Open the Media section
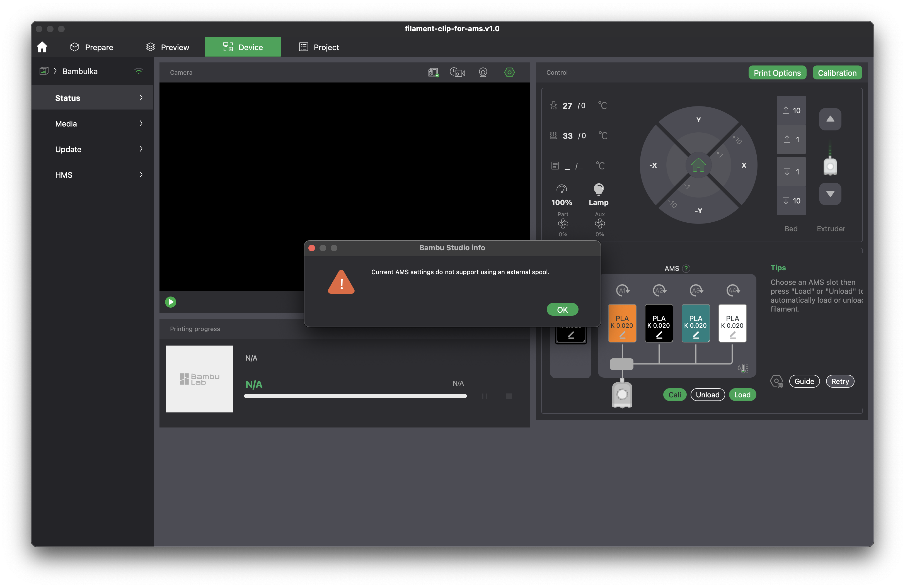The height and width of the screenshot is (588, 905). (92, 123)
